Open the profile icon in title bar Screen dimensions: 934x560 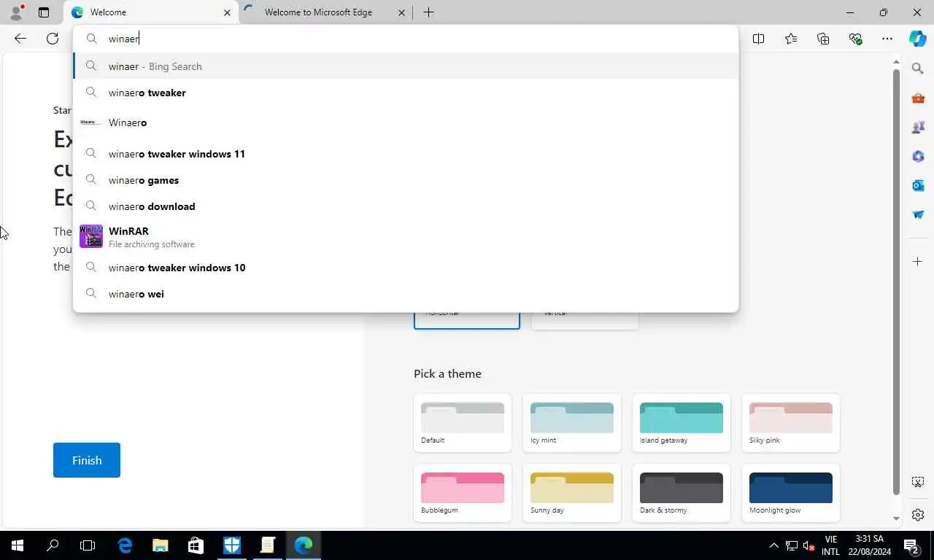[x=16, y=12]
